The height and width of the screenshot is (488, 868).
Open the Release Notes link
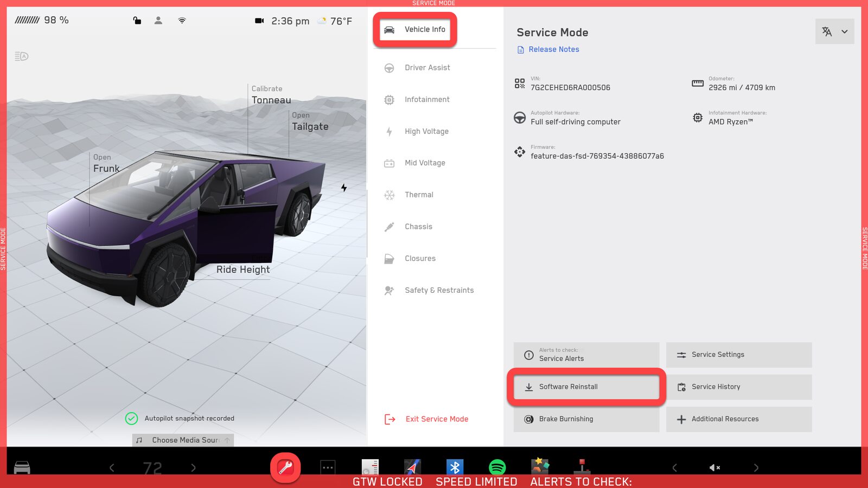548,49
